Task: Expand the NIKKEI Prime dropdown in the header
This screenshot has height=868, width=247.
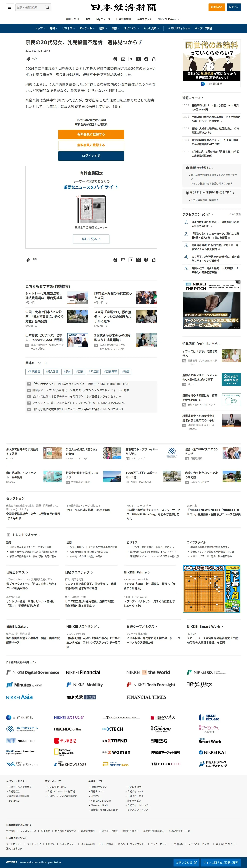Action: pos(169,19)
